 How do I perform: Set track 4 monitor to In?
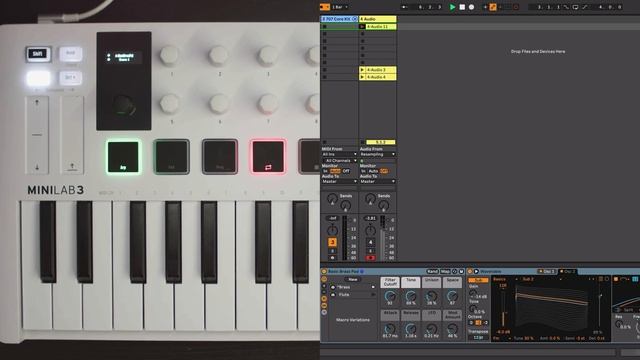(x=363, y=171)
